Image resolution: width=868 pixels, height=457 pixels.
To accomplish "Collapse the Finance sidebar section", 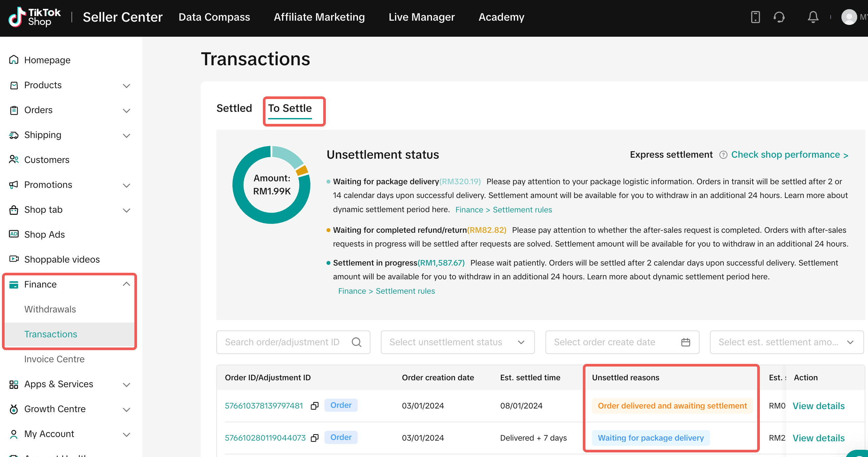I will [126, 284].
